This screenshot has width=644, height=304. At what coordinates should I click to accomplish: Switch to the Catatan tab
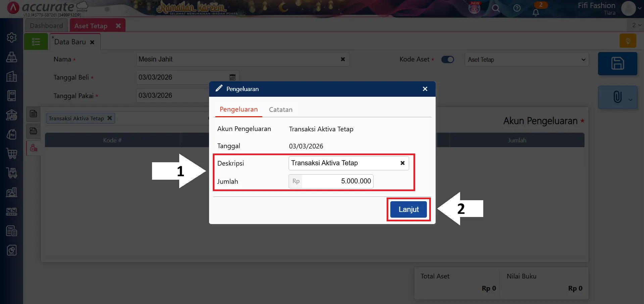click(x=281, y=110)
